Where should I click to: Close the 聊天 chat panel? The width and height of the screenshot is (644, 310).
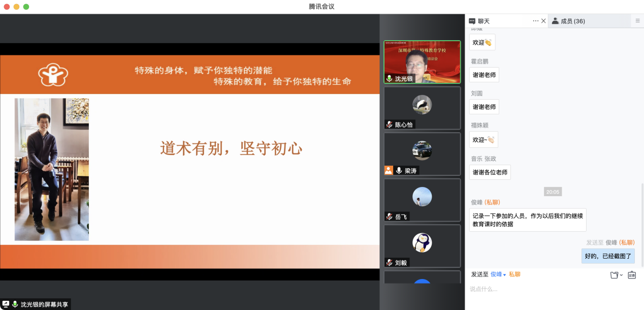[x=543, y=21]
